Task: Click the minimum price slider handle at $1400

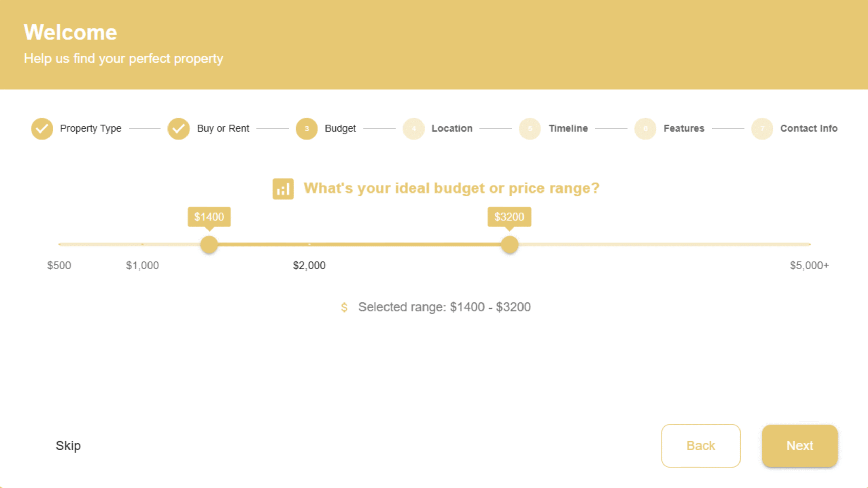Action: pos(209,244)
